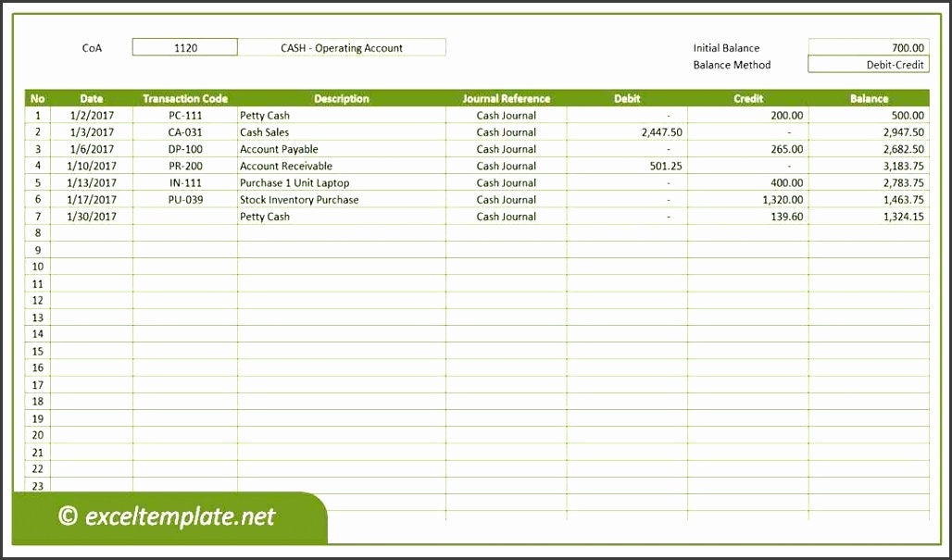Viewport: 952px width, 560px height.
Task: Select the CASH - Operating Account name field
Action: coord(342,46)
